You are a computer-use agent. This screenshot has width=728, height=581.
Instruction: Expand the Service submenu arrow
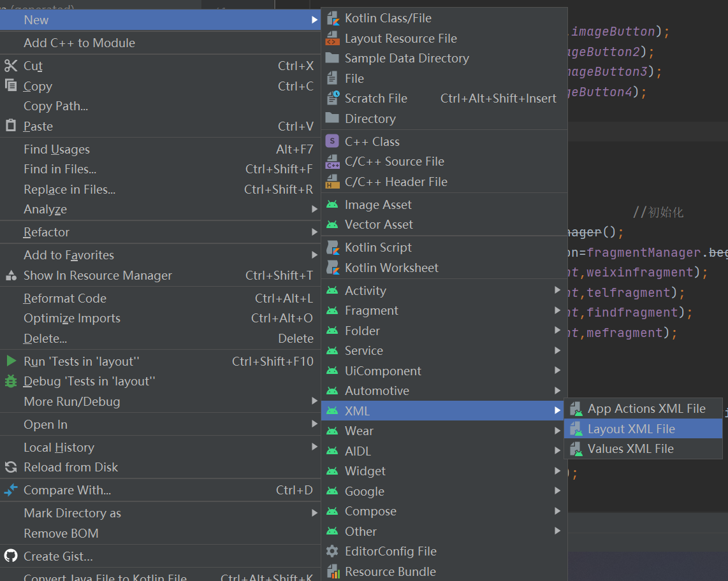click(x=557, y=350)
